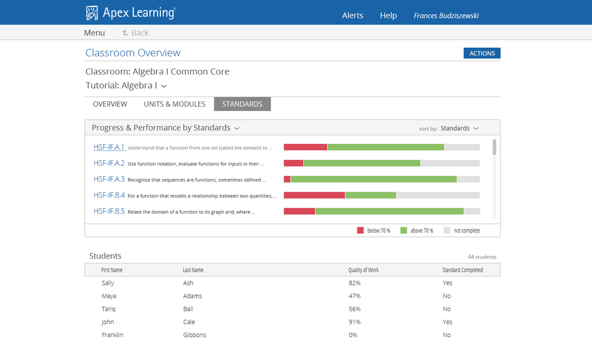Screen dimensions: 592x364
Task: Open the HSF-IF.B.4 standard link
Action: pos(110,195)
